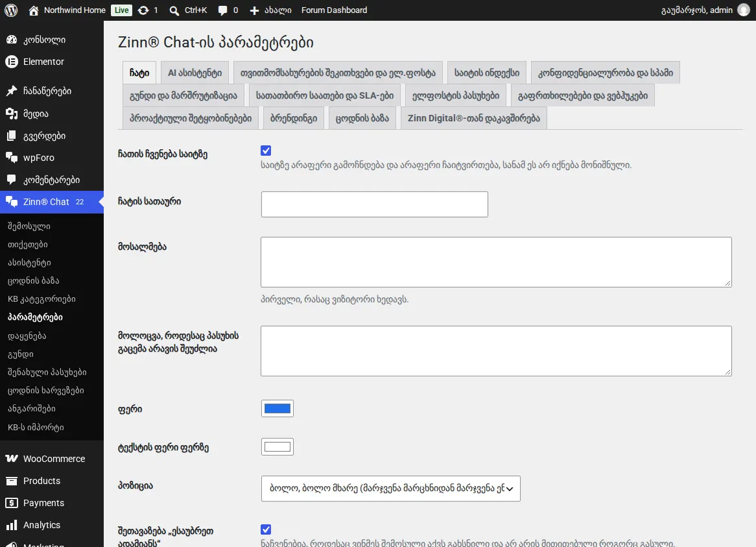
Task: Open the Zinn Chat sidebar icon
Action: pyautogui.click(x=12, y=202)
